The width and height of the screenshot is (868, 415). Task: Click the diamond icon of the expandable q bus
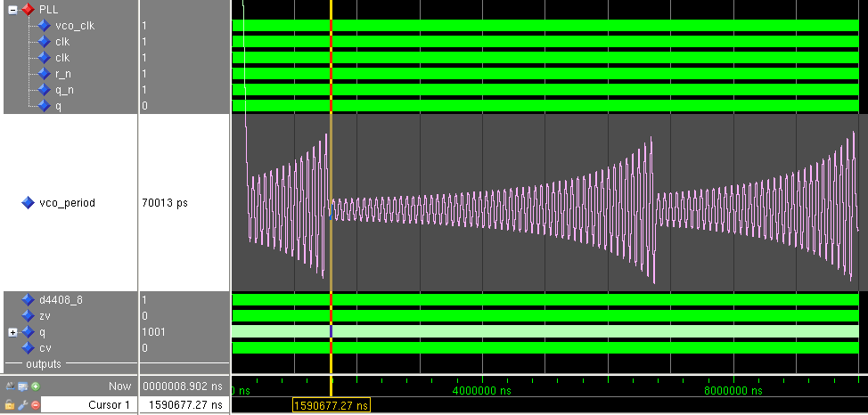pyautogui.click(x=28, y=332)
